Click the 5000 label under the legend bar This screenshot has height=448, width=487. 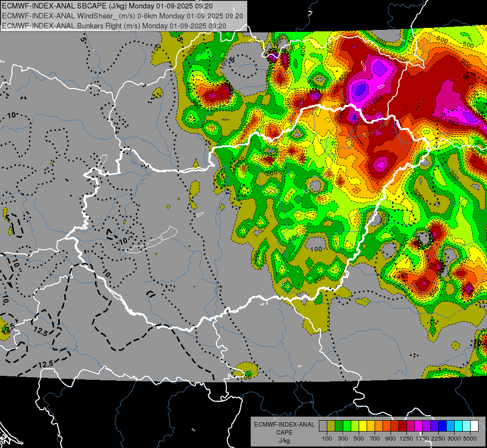470,439
